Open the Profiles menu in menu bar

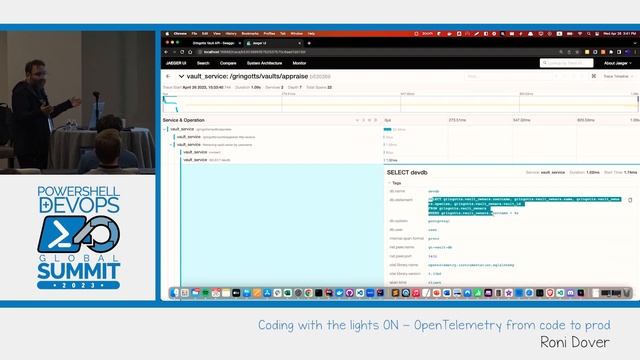pos(269,33)
